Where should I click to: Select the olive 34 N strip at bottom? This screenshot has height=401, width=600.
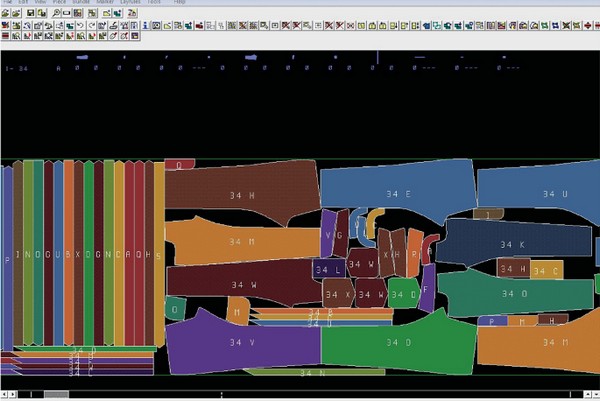click(x=315, y=372)
